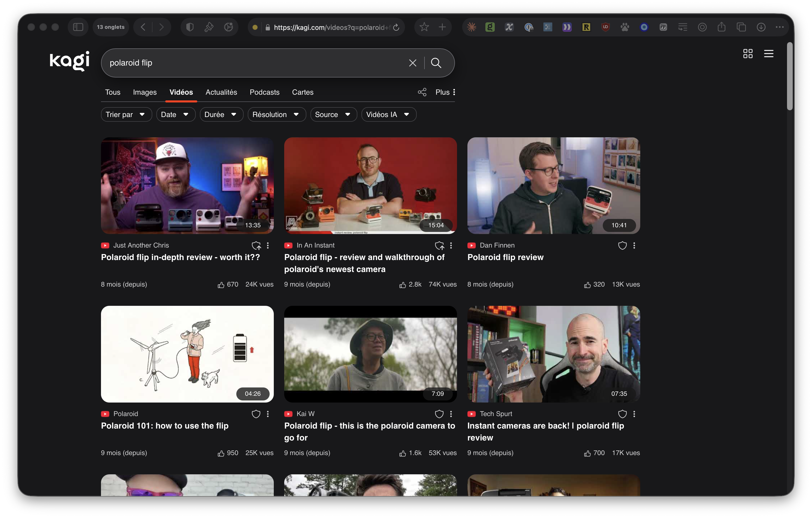This screenshot has width=812, height=518.
Task: Click the Plus menu option
Action: click(442, 92)
